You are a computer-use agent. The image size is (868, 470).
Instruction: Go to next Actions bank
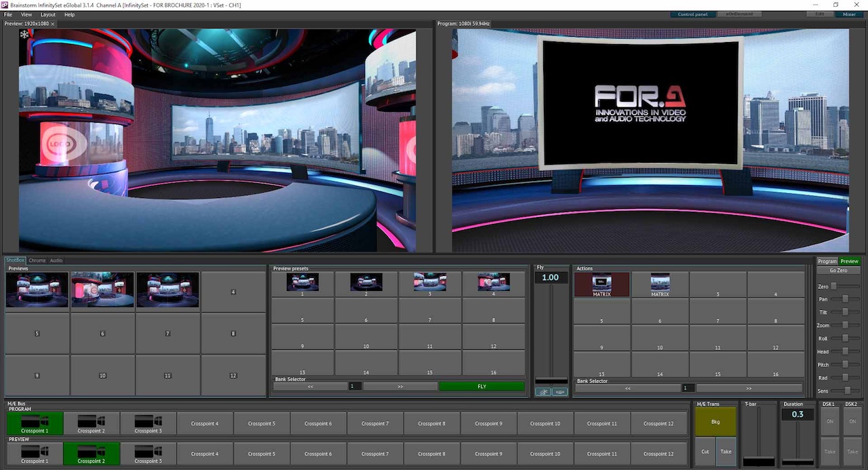click(x=749, y=389)
